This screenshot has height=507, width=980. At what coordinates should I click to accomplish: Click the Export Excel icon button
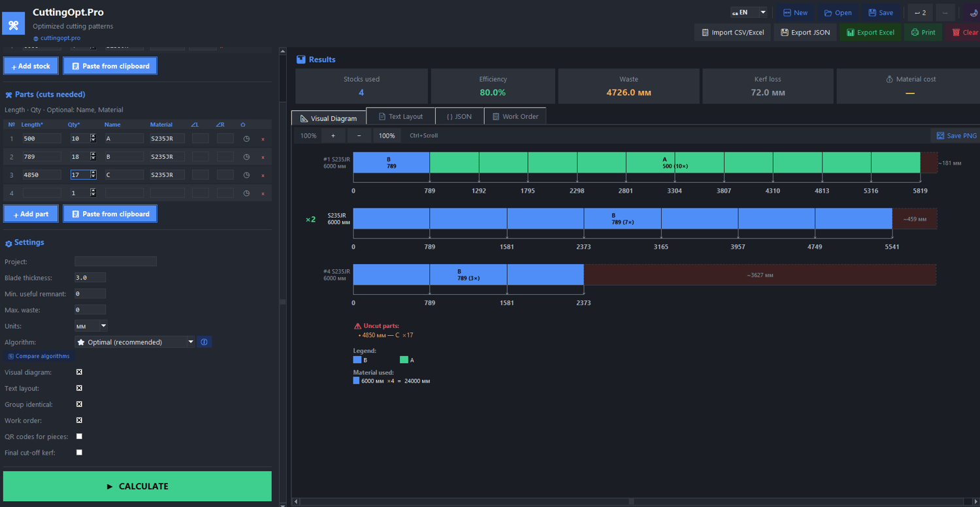point(870,32)
